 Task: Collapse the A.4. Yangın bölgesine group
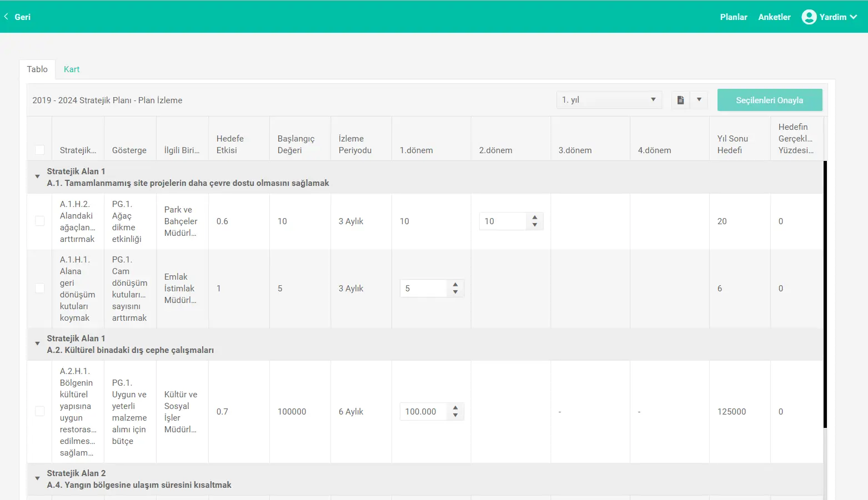(x=37, y=479)
